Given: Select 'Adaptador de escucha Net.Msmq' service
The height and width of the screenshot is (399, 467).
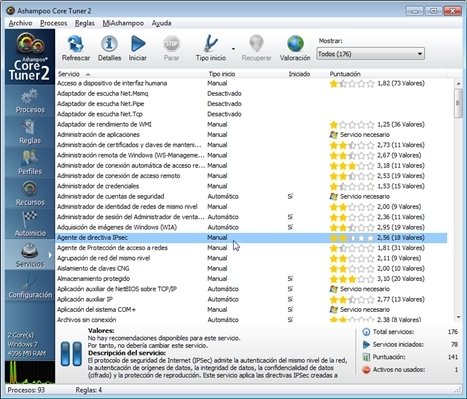Looking at the screenshot, I should click(x=102, y=94).
